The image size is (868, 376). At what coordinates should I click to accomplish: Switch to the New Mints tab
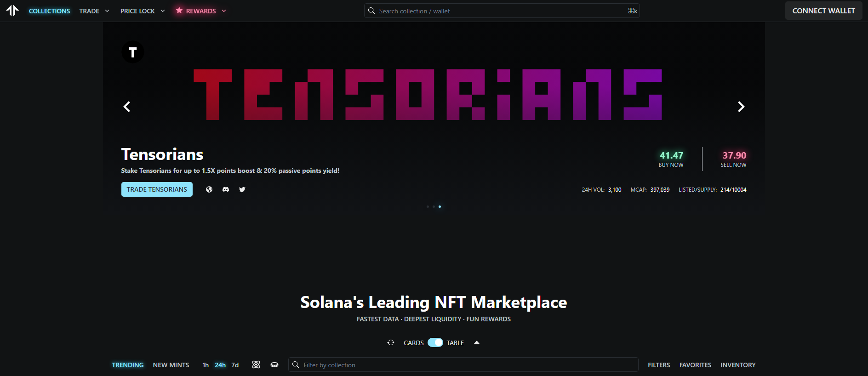tap(171, 365)
